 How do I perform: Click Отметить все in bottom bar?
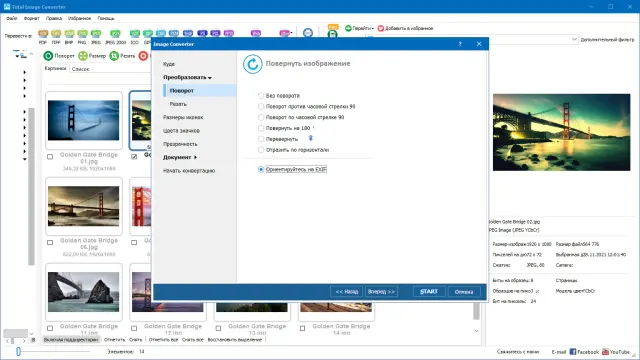coord(163,340)
